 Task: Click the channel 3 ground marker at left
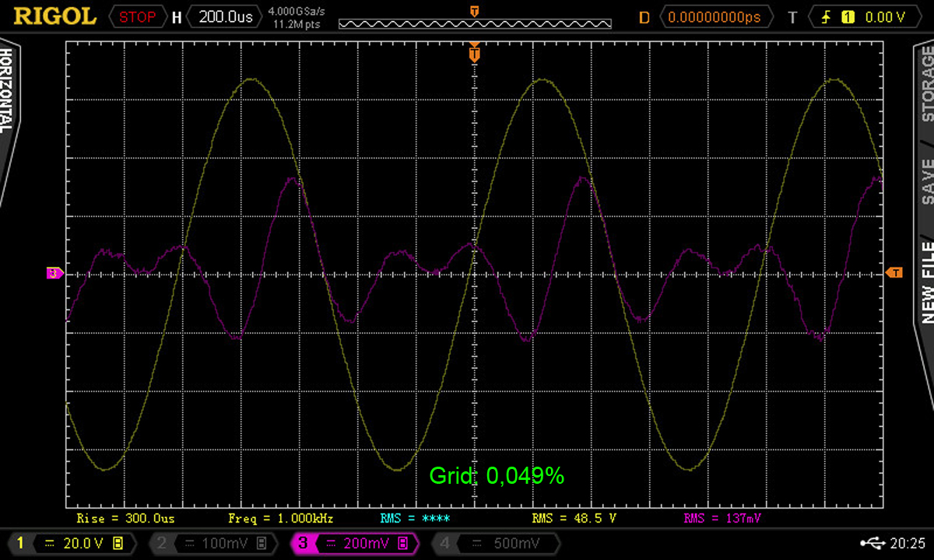(x=54, y=273)
